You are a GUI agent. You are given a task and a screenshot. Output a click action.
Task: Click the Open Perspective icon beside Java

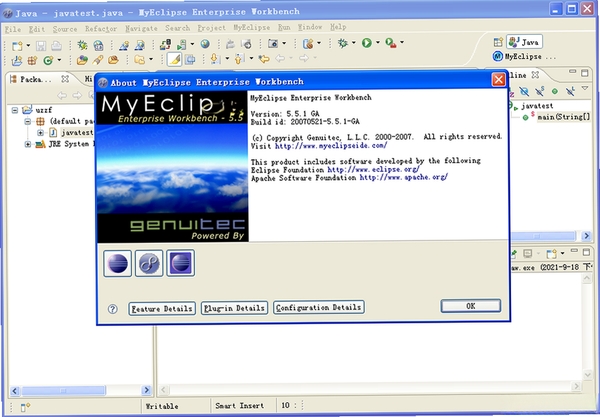(498, 42)
